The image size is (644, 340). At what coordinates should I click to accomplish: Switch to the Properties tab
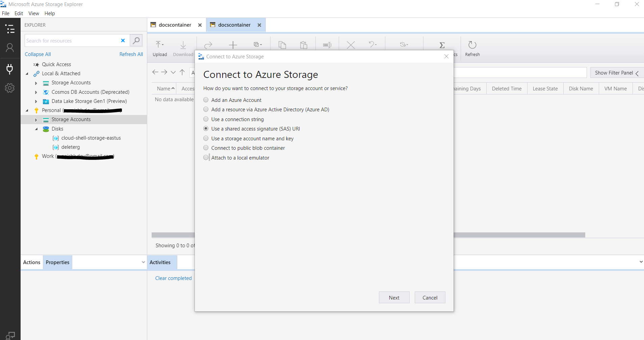click(57, 262)
